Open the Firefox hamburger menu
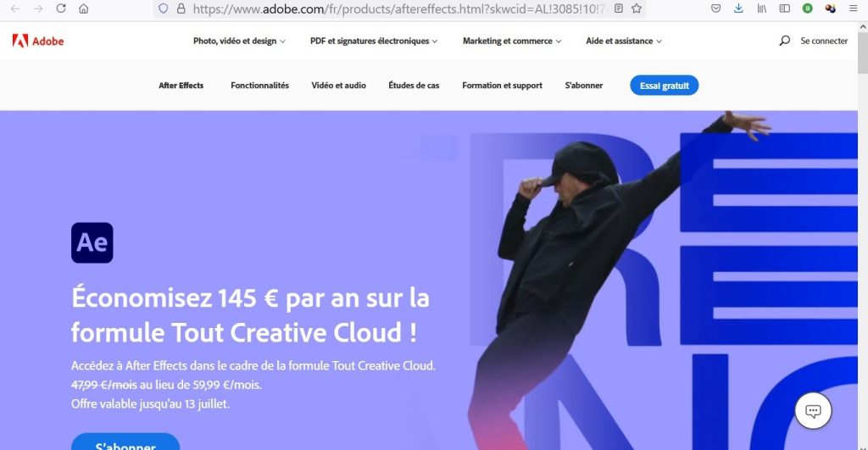The image size is (868, 450). (853, 8)
